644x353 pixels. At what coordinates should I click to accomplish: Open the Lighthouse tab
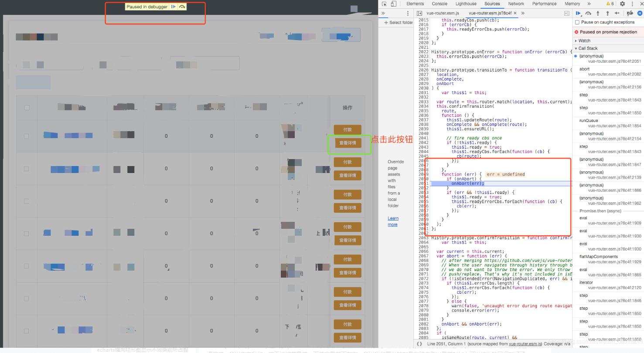tap(466, 3)
